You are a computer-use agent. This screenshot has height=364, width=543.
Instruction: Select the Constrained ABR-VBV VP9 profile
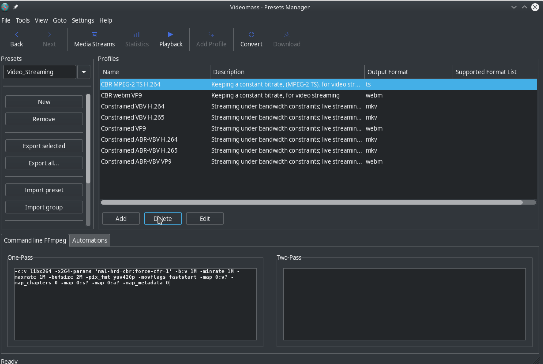pyautogui.click(x=319, y=162)
